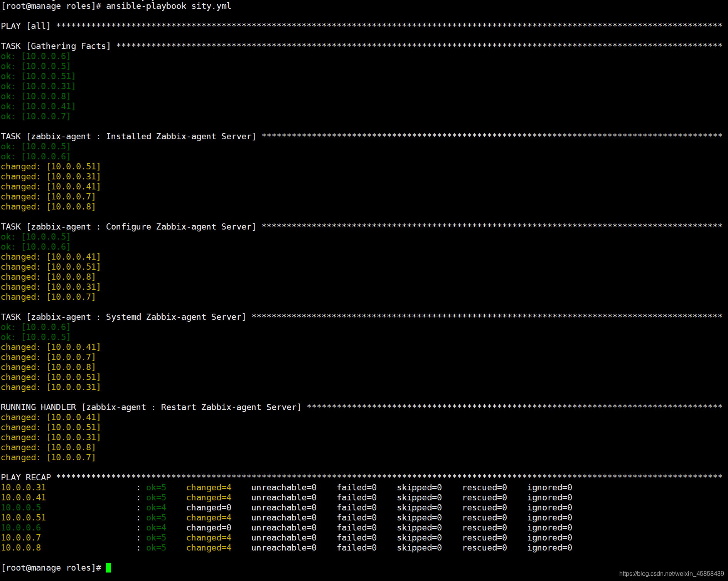Select changed: [10.0.0.7] under Configure Zabbix-agent task
Image resolution: width=728 pixels, height=581 pixels.
(x=48, y=297)
